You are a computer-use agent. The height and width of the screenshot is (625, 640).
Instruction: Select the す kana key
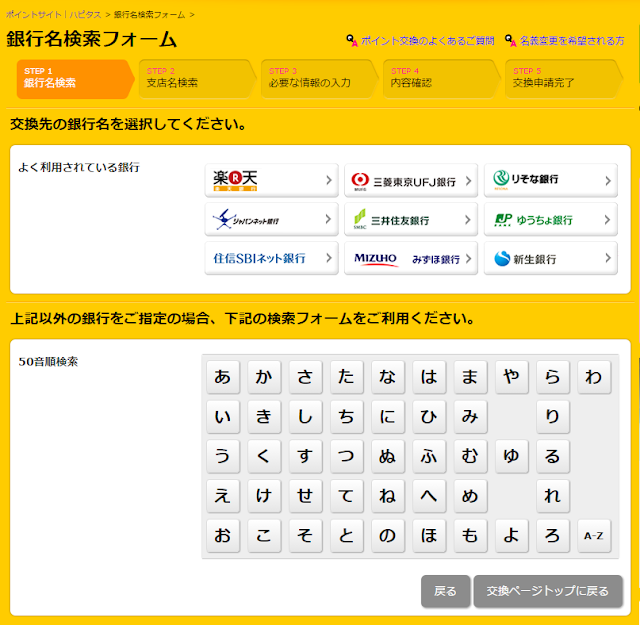(x=305, y=456)
